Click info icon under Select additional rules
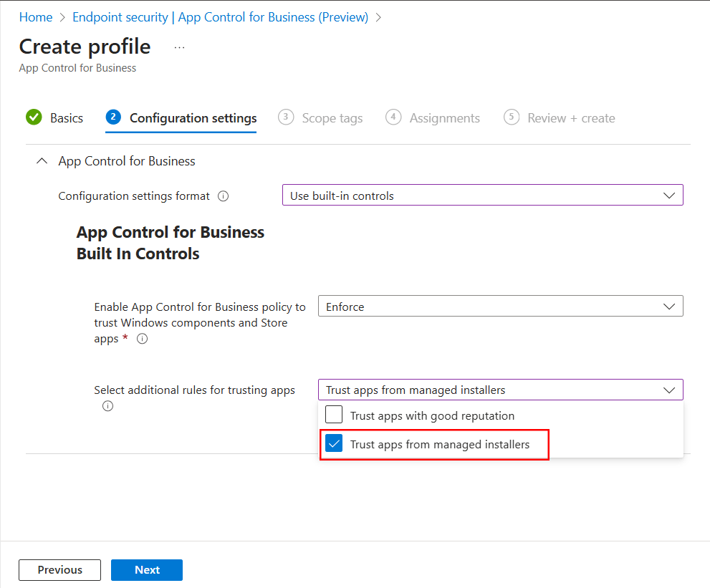The image size is (710, 588). click(107, 406)
